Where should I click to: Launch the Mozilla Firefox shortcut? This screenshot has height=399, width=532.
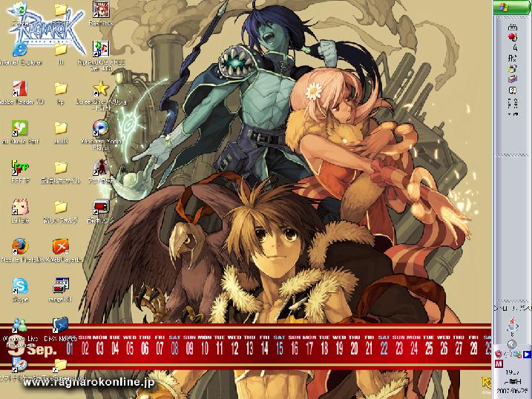coord(20,251)
